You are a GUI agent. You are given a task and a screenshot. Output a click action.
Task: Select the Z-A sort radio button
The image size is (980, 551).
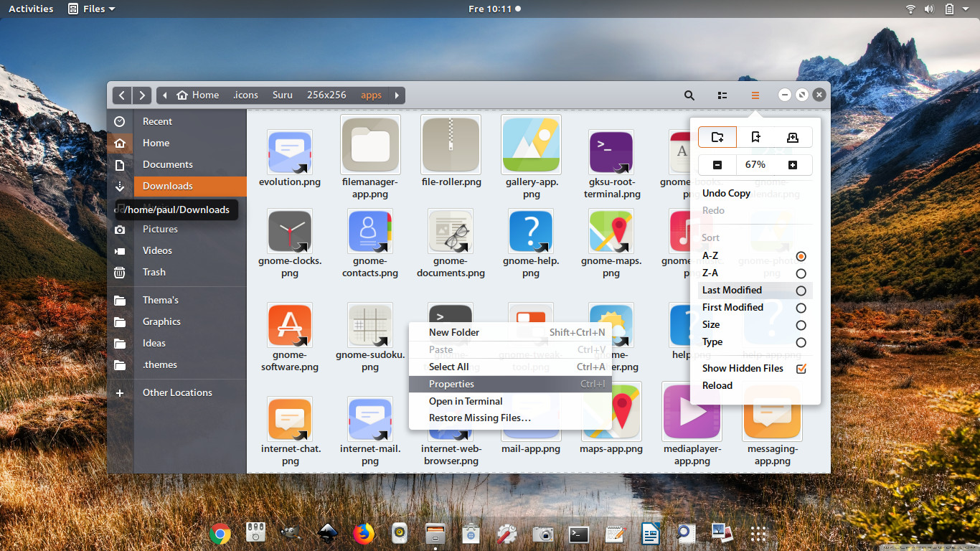801,273
